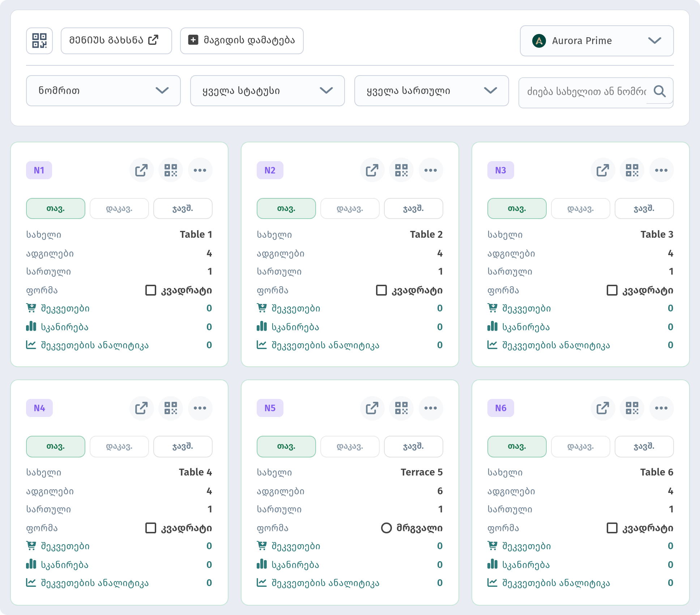Open the ყველა სართული floor dropdown
This screenshot has height=615, width=700.
(x=432, y=91)
